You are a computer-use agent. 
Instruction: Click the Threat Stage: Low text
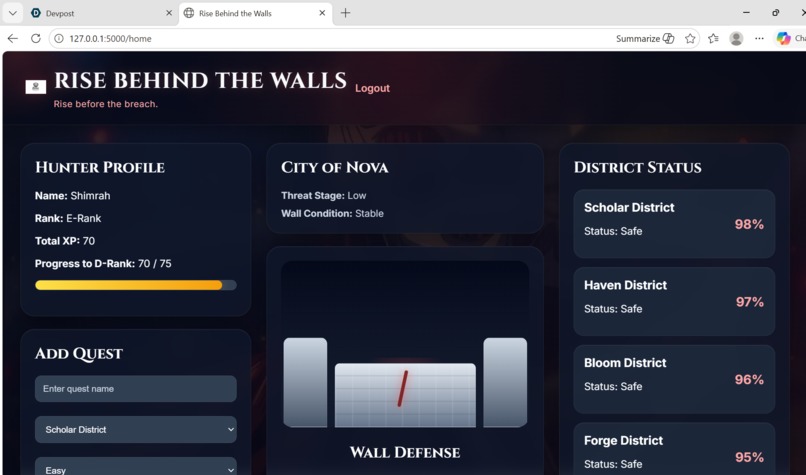(x=324, y=195)
